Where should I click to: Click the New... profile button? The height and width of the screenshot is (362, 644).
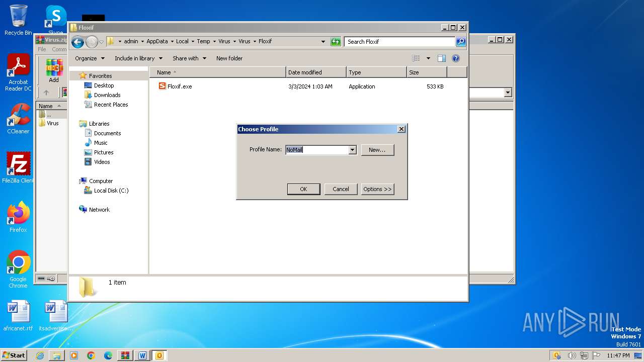(x=377, y=150)
